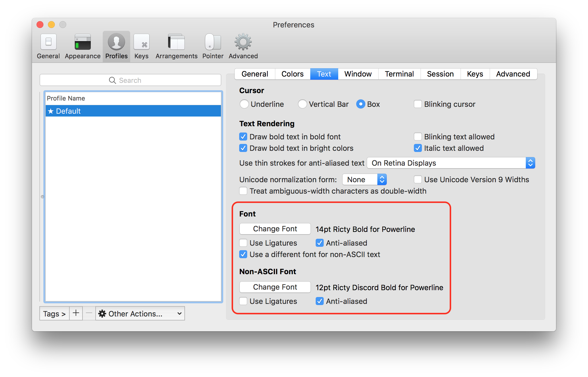Expand Unicode normalization form dropdown
The image size is (588, 377).
(365, 180)
